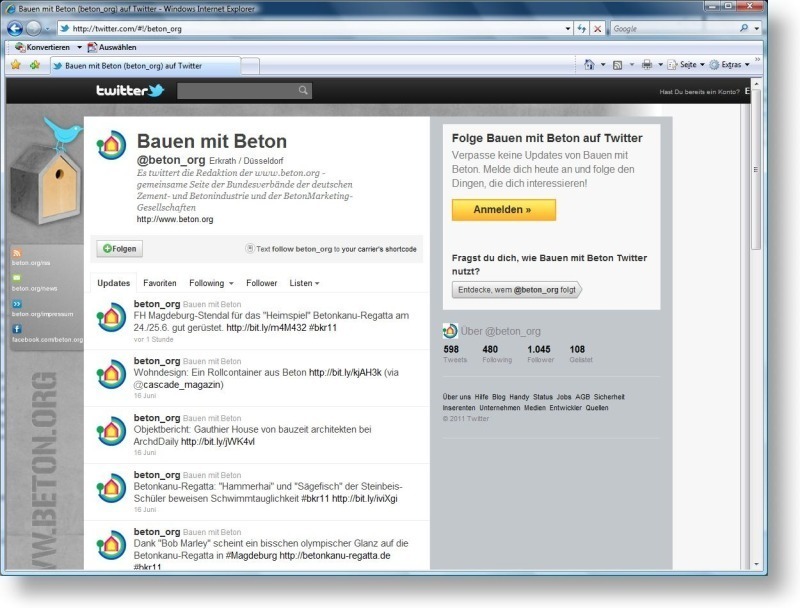Click the browser Forward arrow button

point(33,29)
